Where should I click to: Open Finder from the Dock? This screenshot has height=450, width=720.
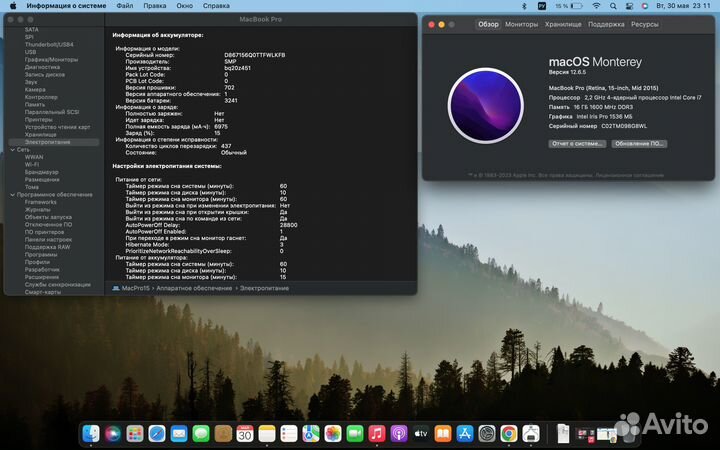click(91, 433)
